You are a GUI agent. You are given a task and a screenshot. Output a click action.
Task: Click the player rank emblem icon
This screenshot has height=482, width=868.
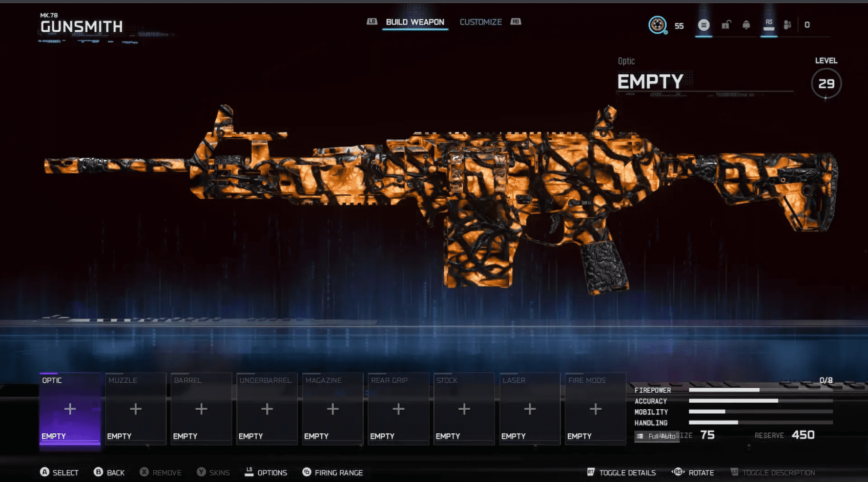[657, 25]
